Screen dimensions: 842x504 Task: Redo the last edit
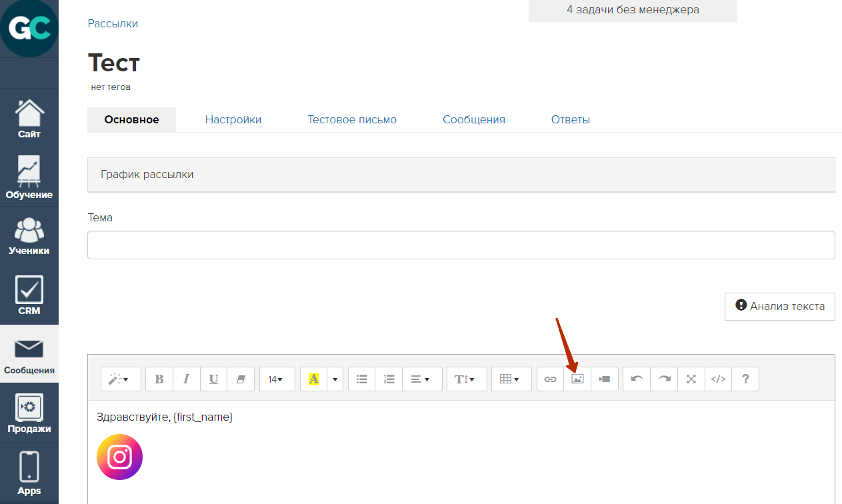pos(664,379)
